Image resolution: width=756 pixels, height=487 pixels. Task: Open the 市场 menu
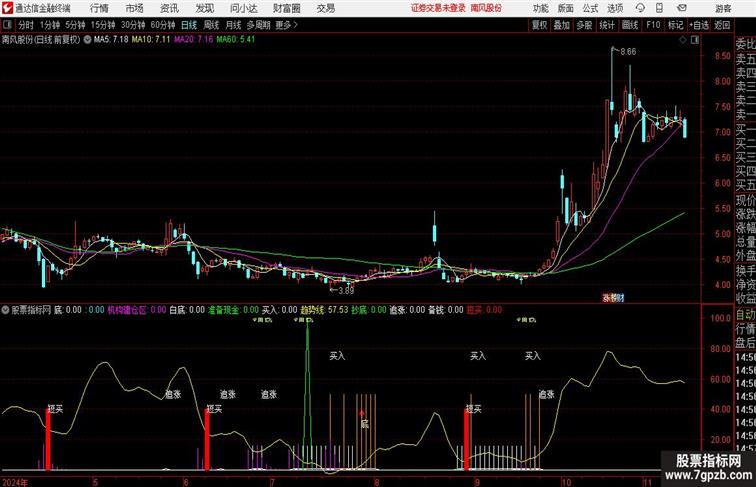coord(135,8)
